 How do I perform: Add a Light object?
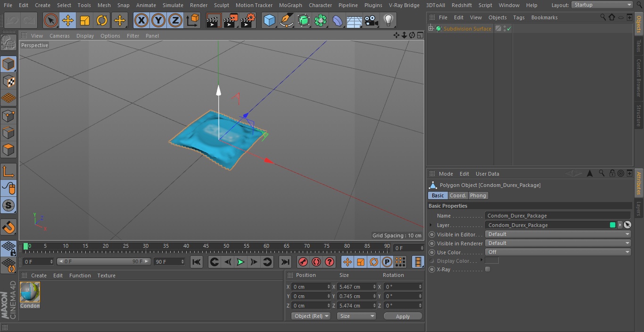point(388,20)
